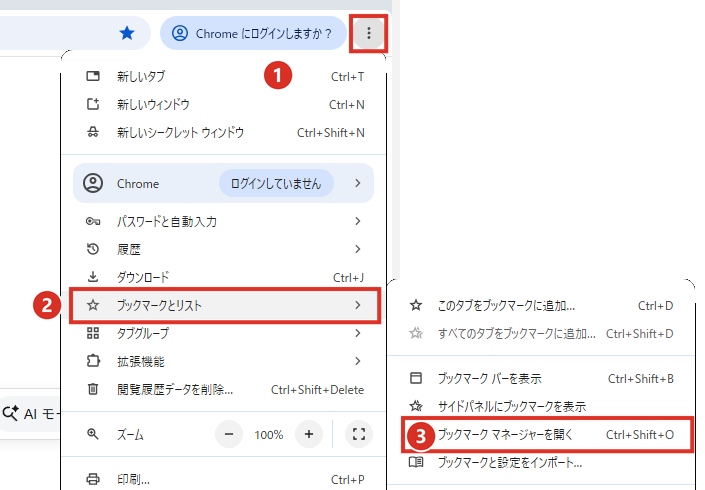Viewport: 705px width, 490px height.
Task: Click the password key icon
Action: pos(93,221)
